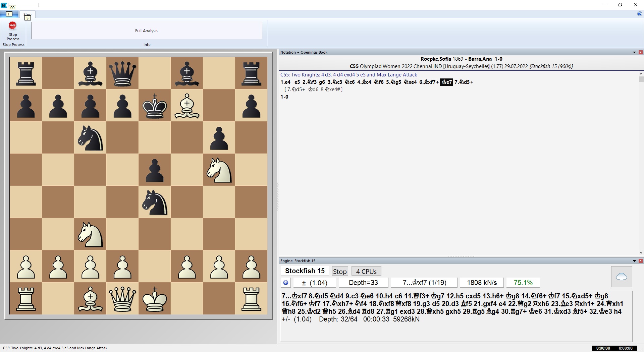Click the ChessBase app icon in the title bar

[x=4, y=5]
